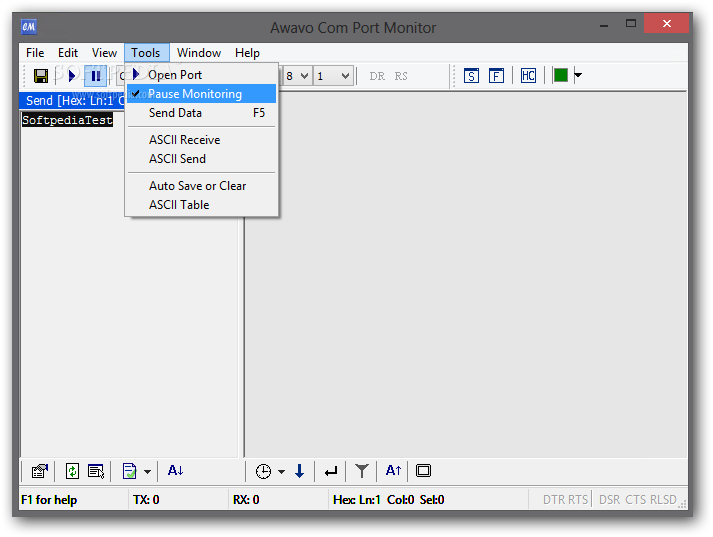The width and height of the screenshot is (713, 537).
Task: Click the square frame icon in bottom toolbar
Action: (423, 471)
